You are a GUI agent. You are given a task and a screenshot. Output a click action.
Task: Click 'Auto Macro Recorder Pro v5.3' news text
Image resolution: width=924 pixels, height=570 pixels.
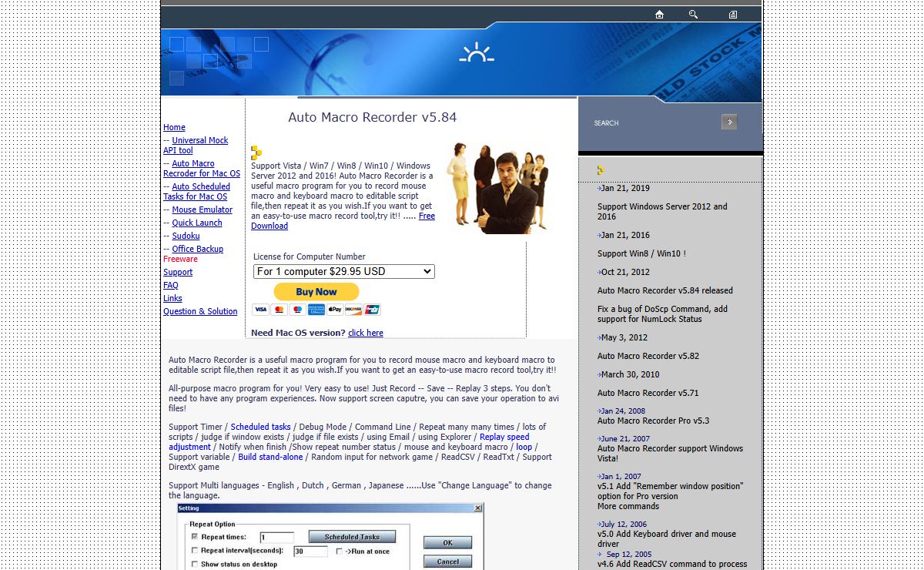click(x=654, y=421)
